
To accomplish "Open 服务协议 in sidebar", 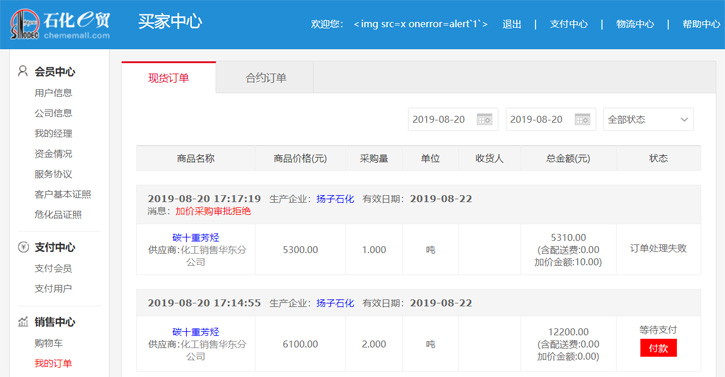I will (x=53, y=174).
